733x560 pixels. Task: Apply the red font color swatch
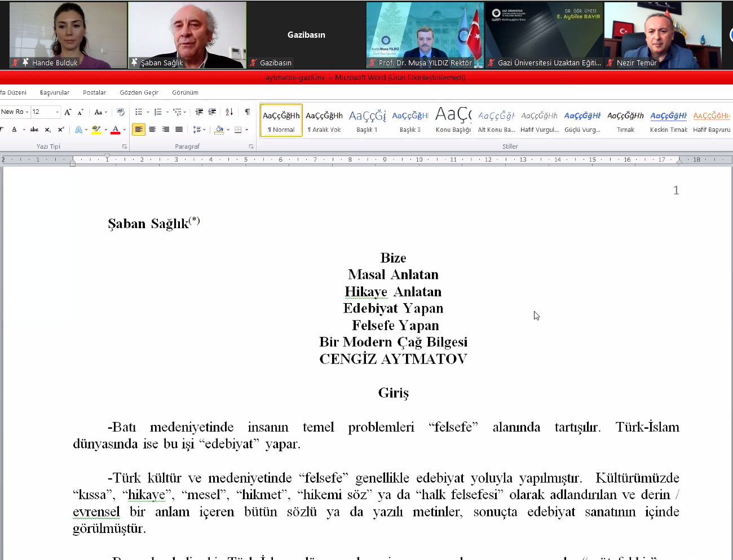pos(116,134)
